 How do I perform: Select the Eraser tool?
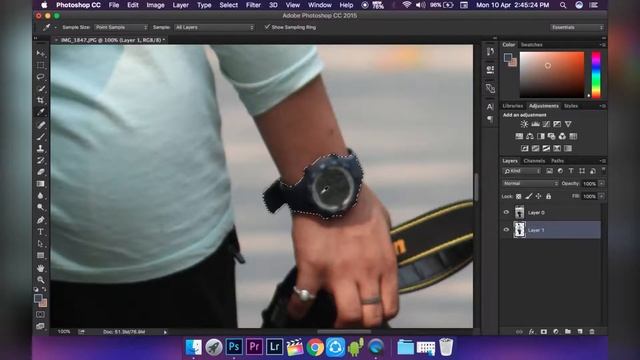40,172
